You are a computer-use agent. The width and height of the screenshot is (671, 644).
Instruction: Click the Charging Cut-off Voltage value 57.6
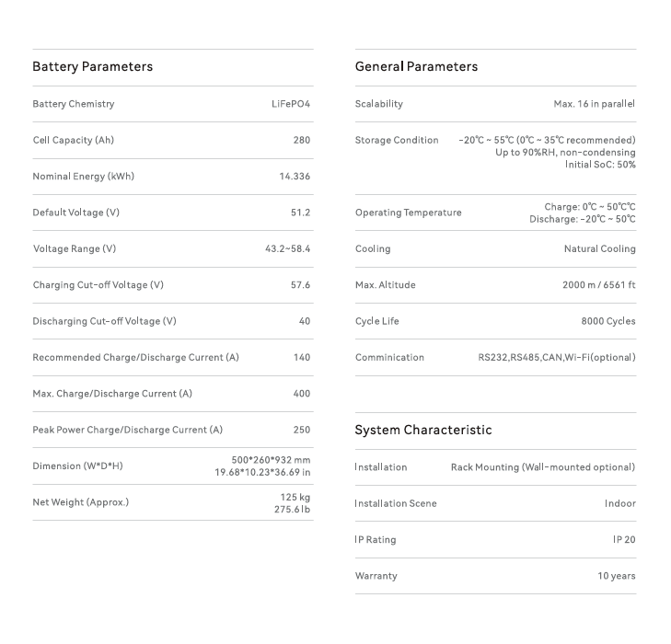(x=300, y=285)
